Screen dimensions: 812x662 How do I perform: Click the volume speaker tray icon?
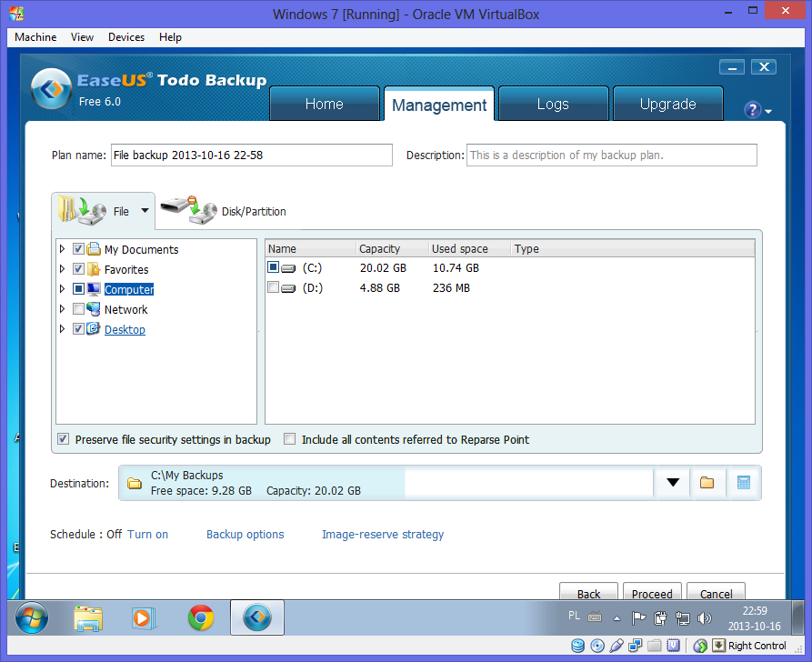coord(705,617)
